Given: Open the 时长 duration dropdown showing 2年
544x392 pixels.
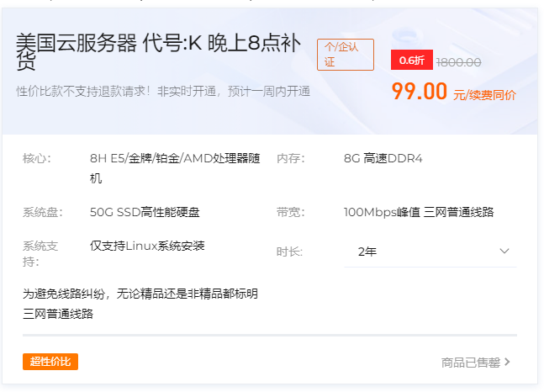Looking at the screenshot, I should coord(429,252).
